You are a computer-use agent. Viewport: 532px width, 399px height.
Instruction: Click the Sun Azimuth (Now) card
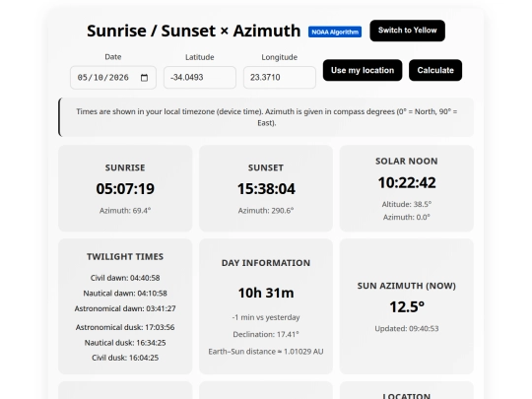407,306
